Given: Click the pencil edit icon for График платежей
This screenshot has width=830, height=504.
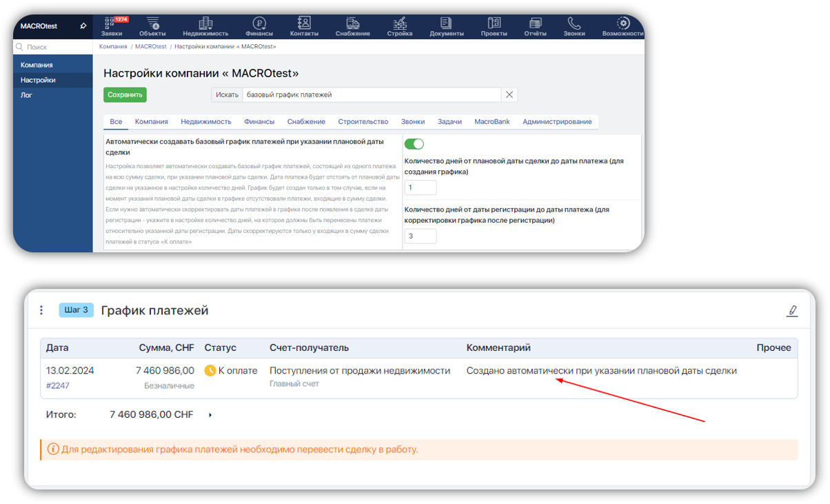Looking at the screenshot, I should tap(792, 311).
